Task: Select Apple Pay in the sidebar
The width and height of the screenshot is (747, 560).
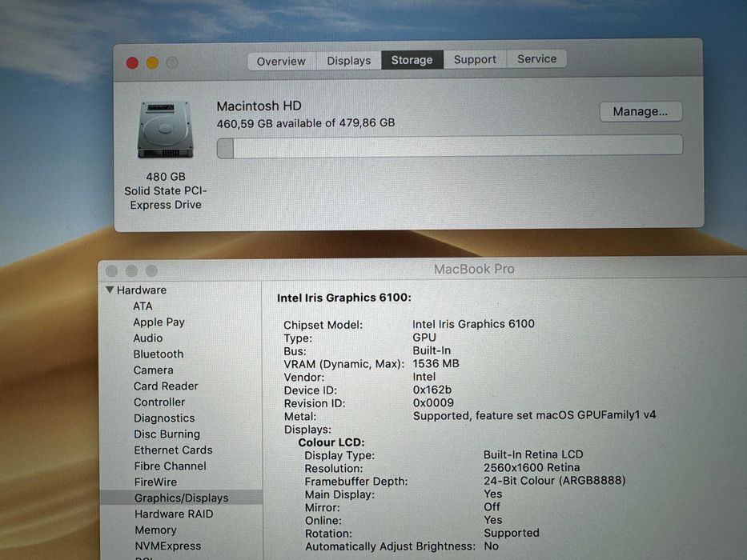Action: tap(159, 322)
